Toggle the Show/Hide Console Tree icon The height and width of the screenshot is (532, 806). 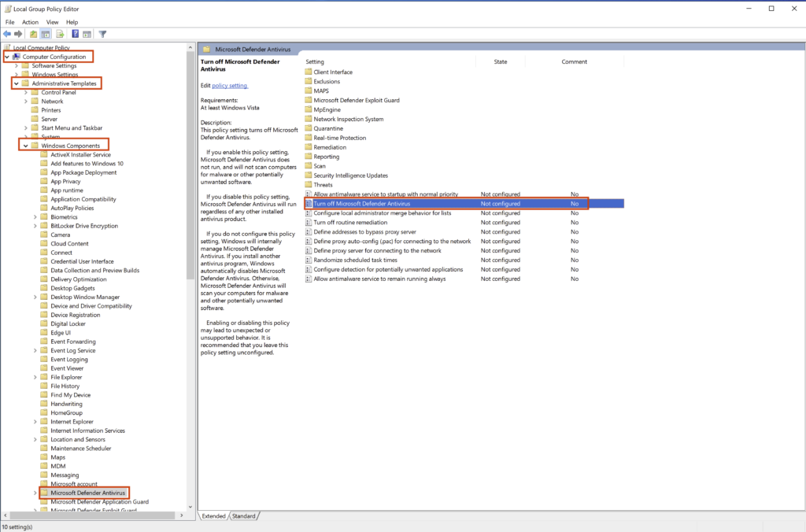[x=46, y=34]
